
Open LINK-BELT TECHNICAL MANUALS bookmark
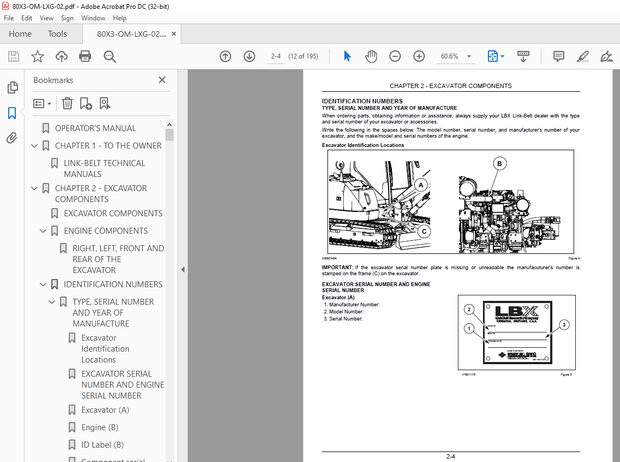pyautogui.click(x=104, y=169)
